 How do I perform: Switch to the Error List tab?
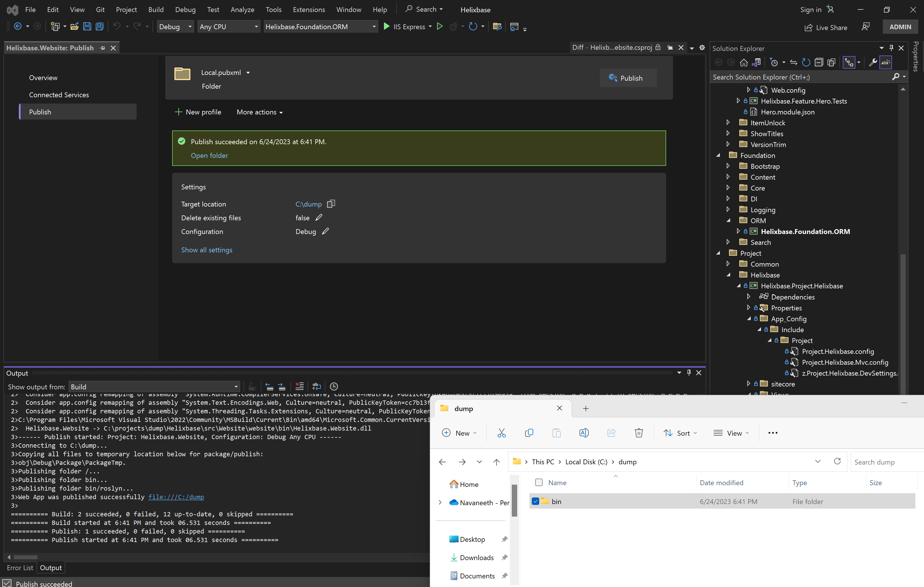pyautogui.click(x=20, y=568)
